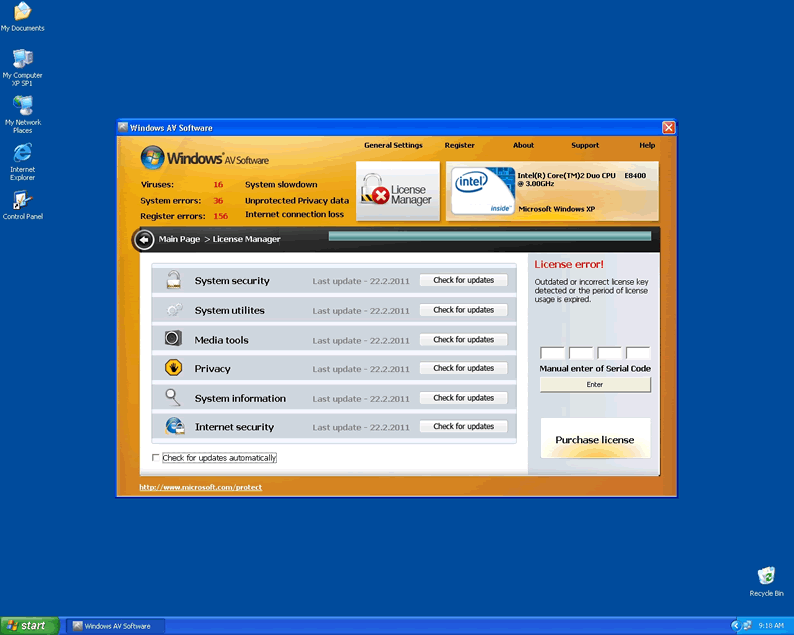Check for updates for System security
The image size is (794, 635).
click(x=463, y=280)
